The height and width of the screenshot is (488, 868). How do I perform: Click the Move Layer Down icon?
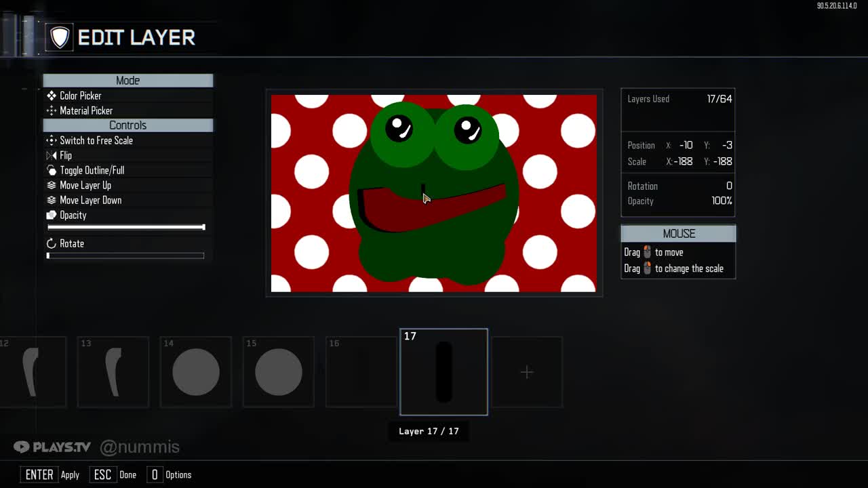pyautogui.click(x=52, y=200)
